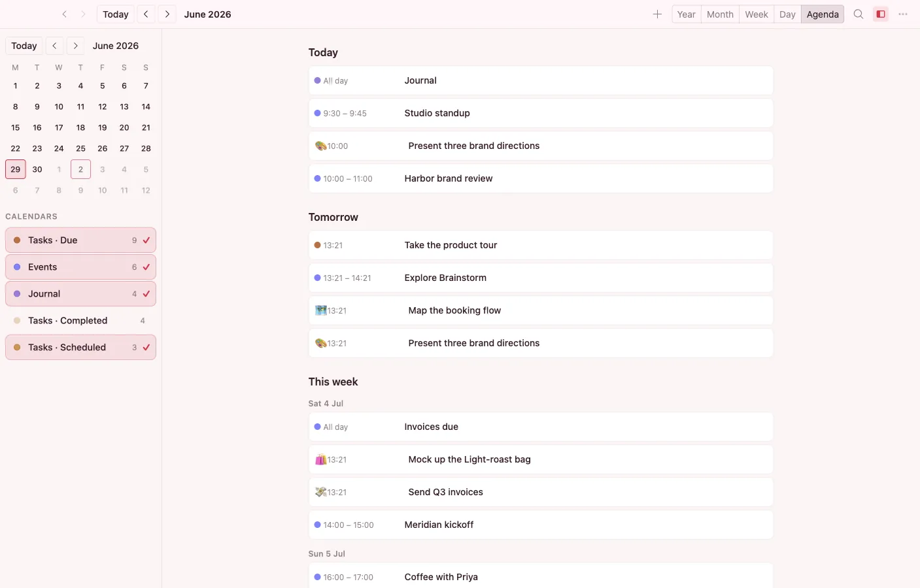Toggle the Tasks · Scheduled calendar checkmark

tap(146, 348)
